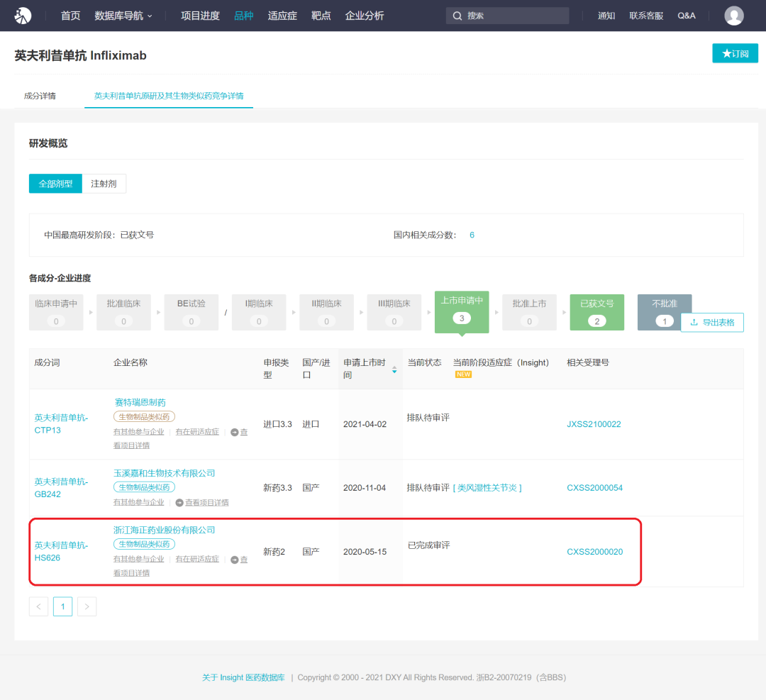The width and height of the screenshot is (766, 700).
Task: Select 已获文号 stage box
Action: click(x=597, y=312)
